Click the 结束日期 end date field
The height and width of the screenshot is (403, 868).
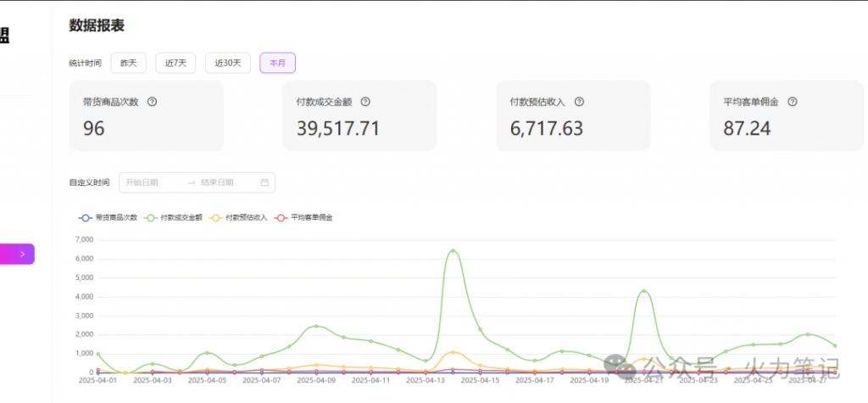pyautogui.click(x=225, y=182)
